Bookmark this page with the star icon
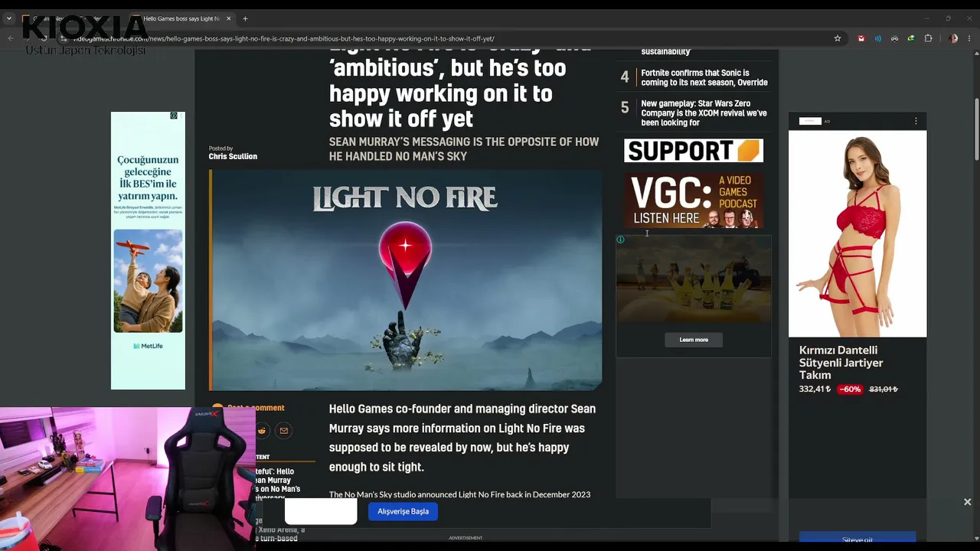 [x=838, y=38]
